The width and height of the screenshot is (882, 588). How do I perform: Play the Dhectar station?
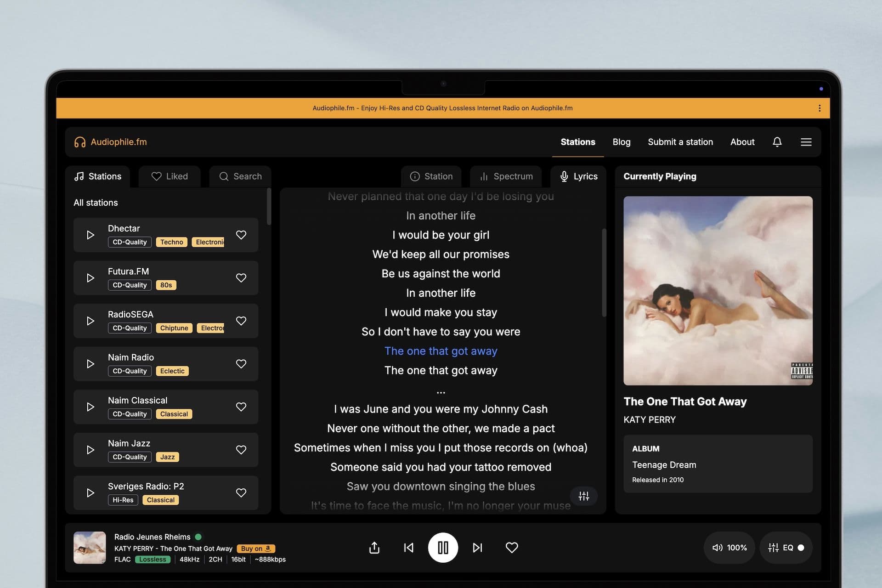click(90, 235)
